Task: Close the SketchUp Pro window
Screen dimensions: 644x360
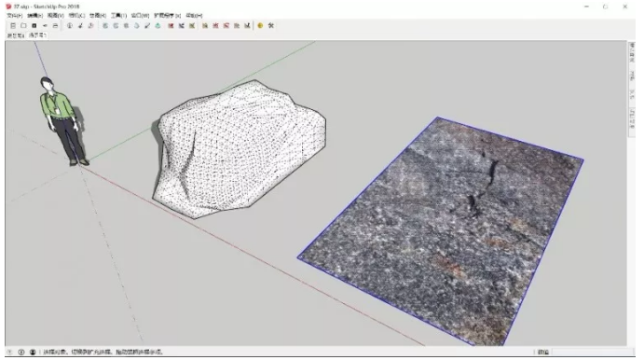Action: [x=624, y=7]
